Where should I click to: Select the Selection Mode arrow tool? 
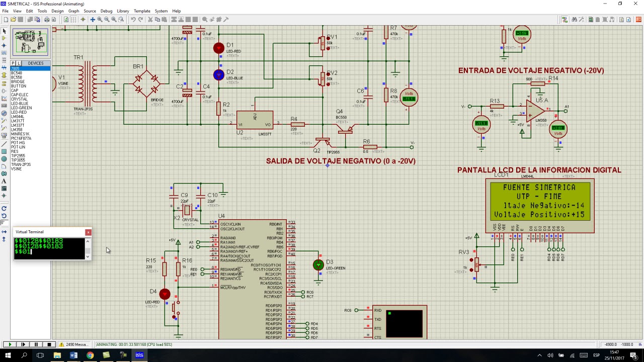(4, 31)
